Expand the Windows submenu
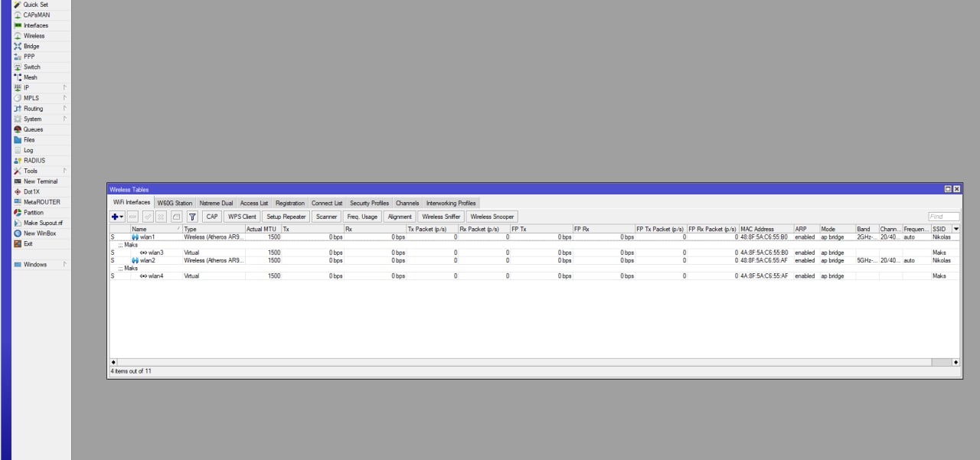 pos(41,264)
